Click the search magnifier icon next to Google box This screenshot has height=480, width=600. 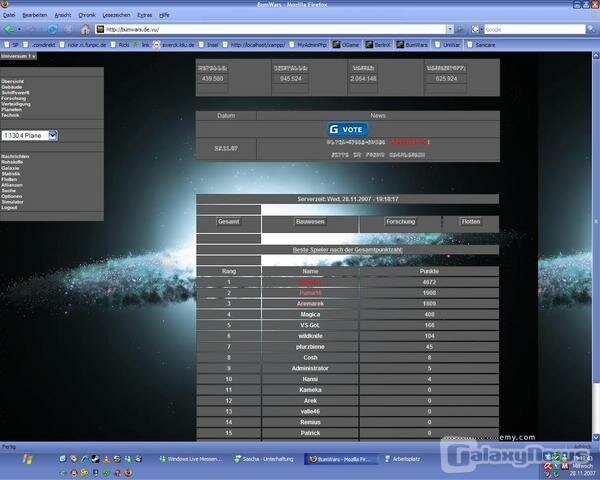click(592, 29)
